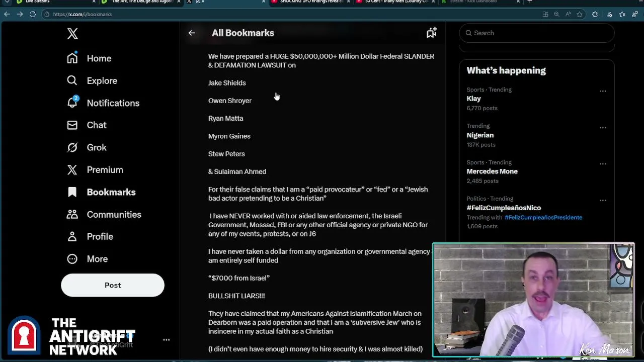Click the Bookmarks ribbon icon
The height and width of the screenshot is (362, 644).
[72, 192]
